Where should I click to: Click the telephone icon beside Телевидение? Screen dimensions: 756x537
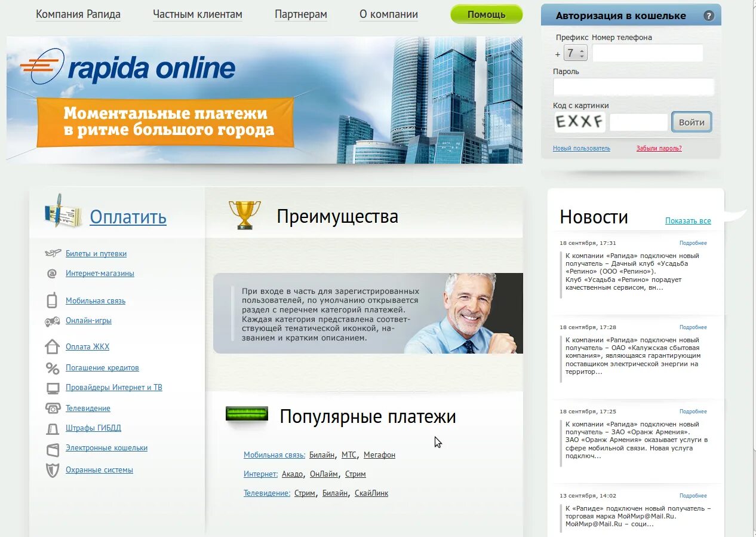pyautogui.click(x=53, y=409)
